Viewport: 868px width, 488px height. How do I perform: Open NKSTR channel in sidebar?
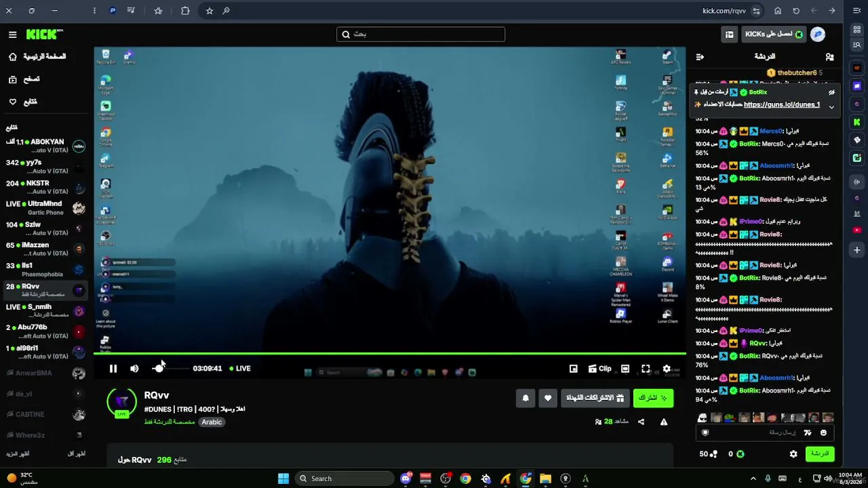tap(46, 187)
